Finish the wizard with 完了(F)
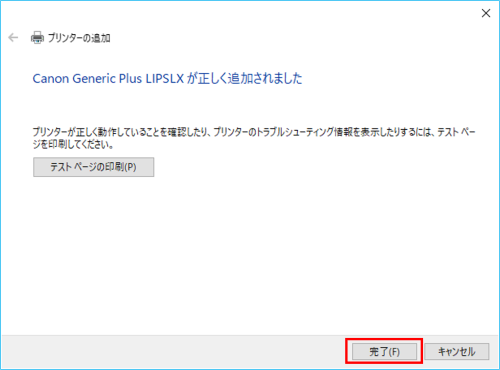The height and width of the screenshot is (370, 500). (384, 351)
